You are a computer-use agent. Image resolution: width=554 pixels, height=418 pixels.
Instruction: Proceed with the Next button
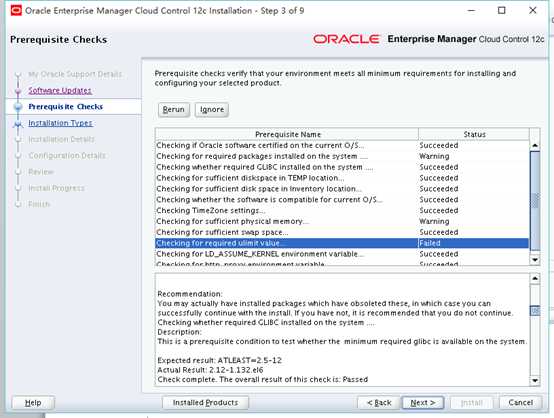423,402
